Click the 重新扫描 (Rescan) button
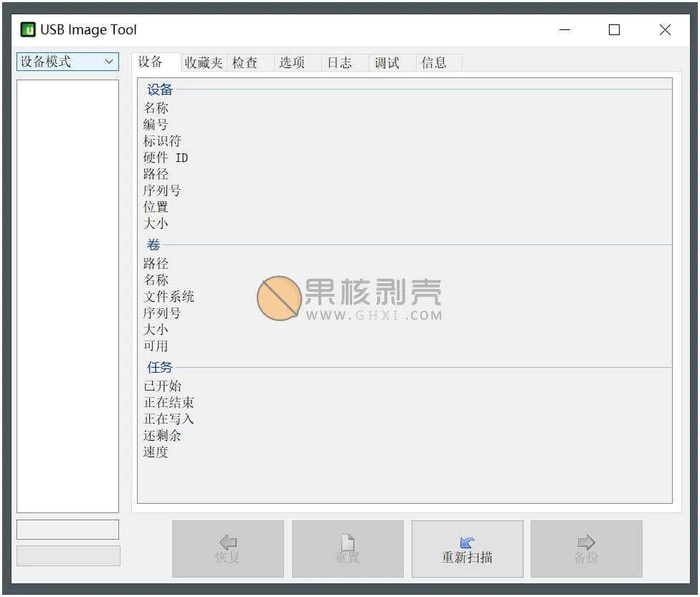 pos(467,548)
